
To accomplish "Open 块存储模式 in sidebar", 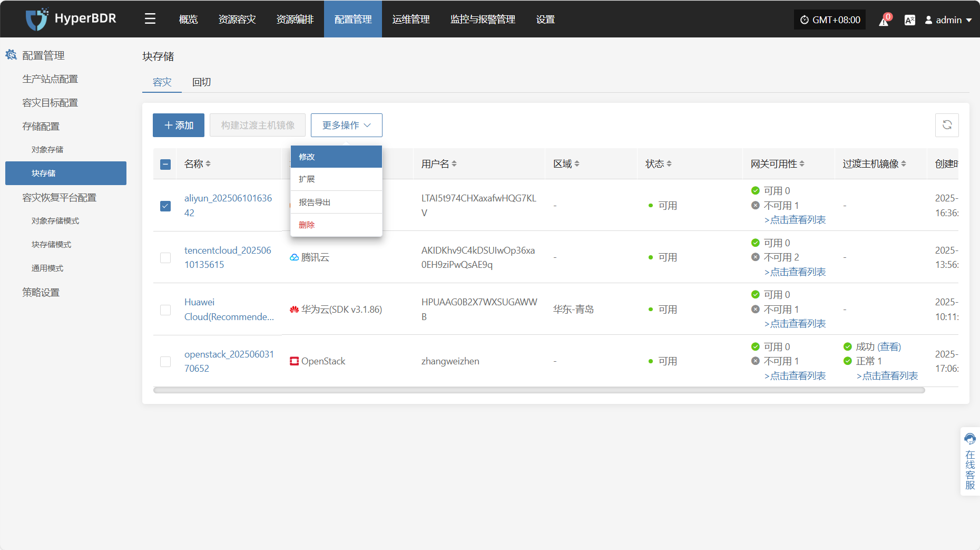I will [51, 244].
